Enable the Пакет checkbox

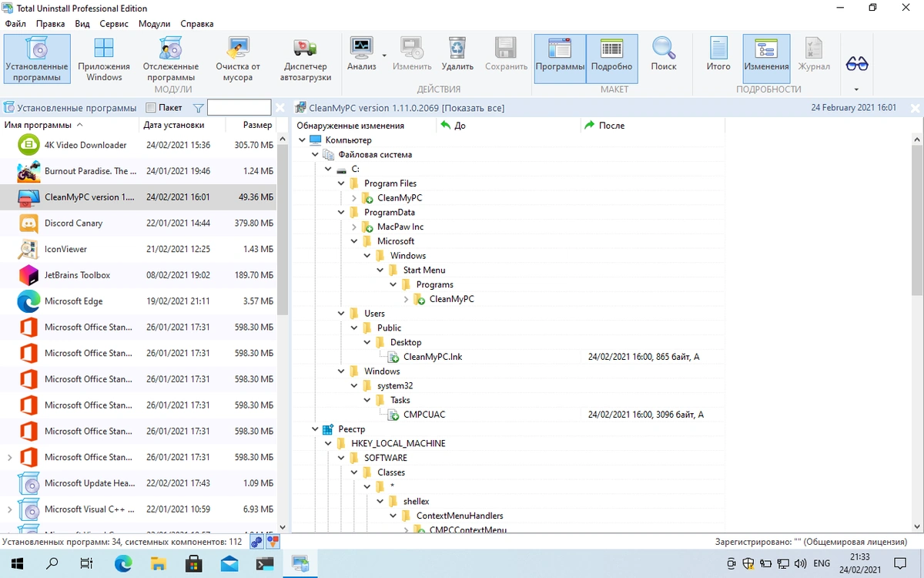pyautogui.click(x=151, y=108)
